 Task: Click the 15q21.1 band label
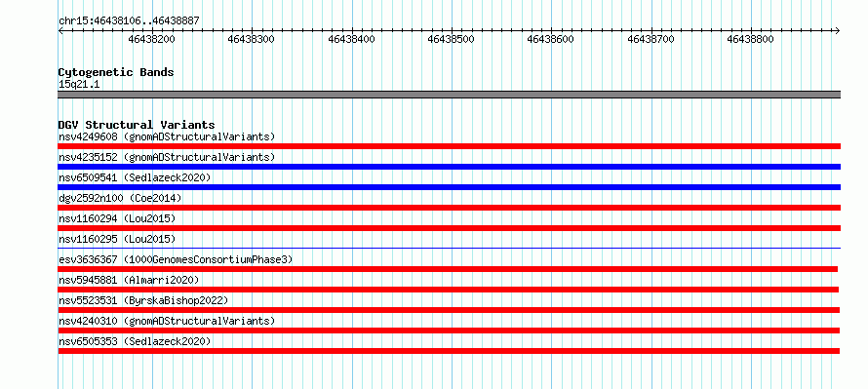click(79, 85)
